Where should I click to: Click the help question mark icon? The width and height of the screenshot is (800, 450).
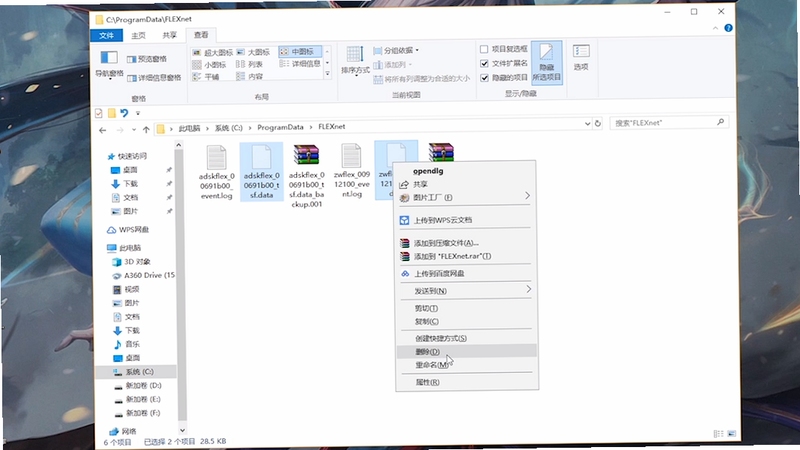tap(729, 28)
